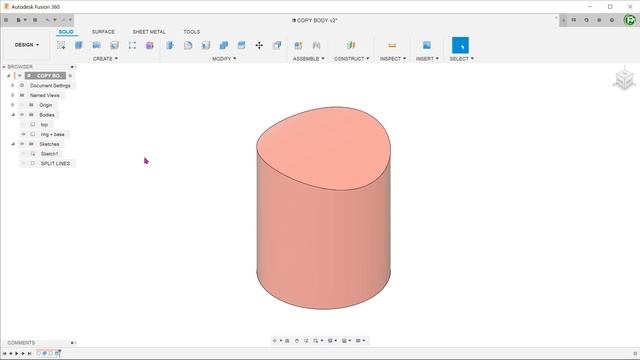Click the Save icon in top bar
Viewport: 640px width, 360px height.
coord(35,20)
